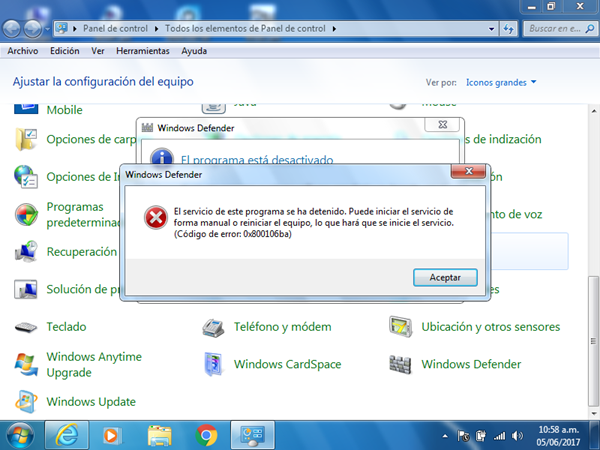This screenshot has height=450, width=600.
Task: Open the Iconos grandes view dropdown
Action: [x=501, y=83]
